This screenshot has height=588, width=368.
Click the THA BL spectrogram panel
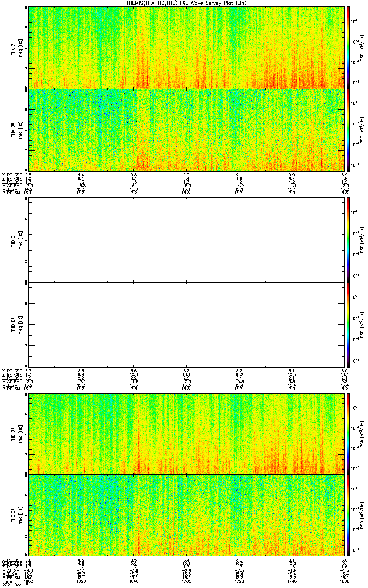(x=186, y=48)
